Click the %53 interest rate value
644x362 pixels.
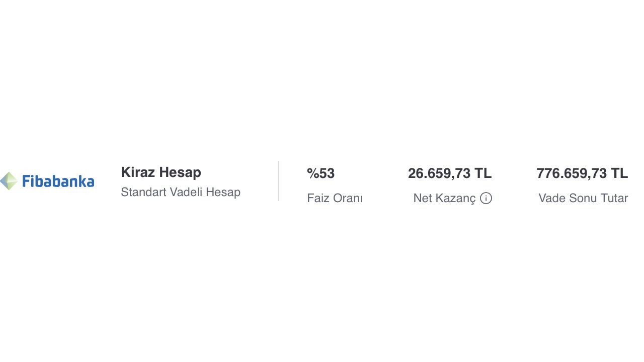320,173
